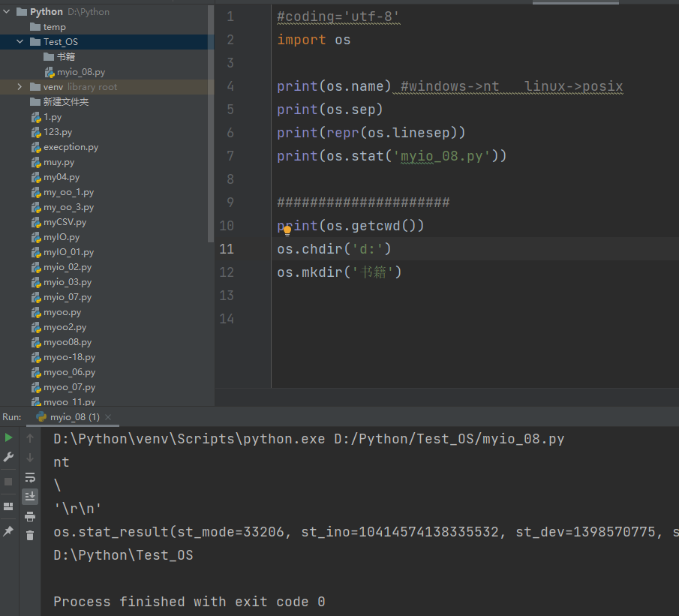Click the D:/Python/Test_OS/myio_08.py path in console
The width and height of the screenshot is (679, 616).
pos(449,439)
